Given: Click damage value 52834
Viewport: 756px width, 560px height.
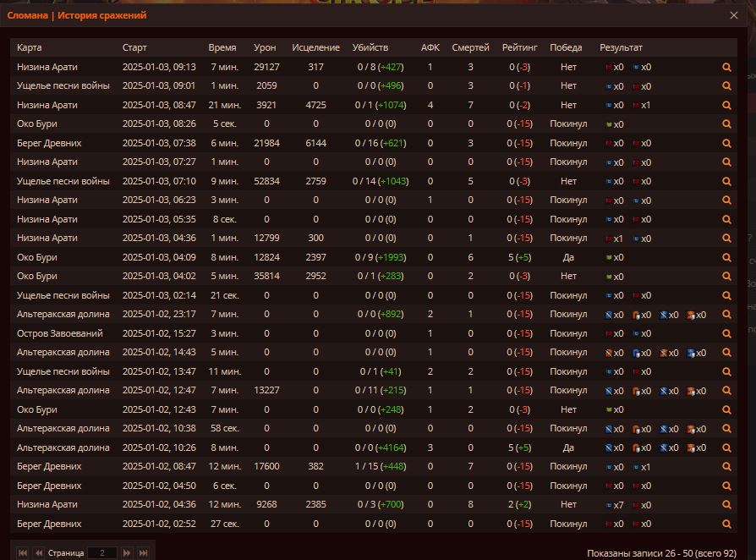Looking at the screenshot, I should pos(266,181).
